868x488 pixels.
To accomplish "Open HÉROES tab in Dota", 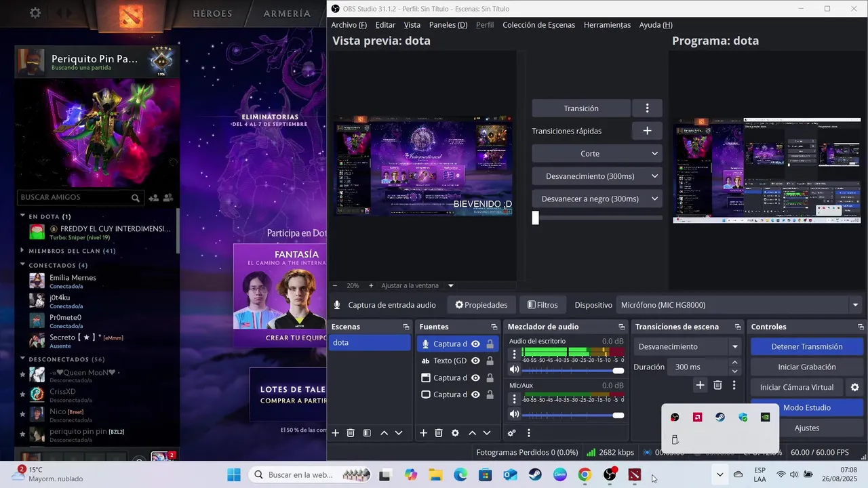I will [x=212, y=14].
